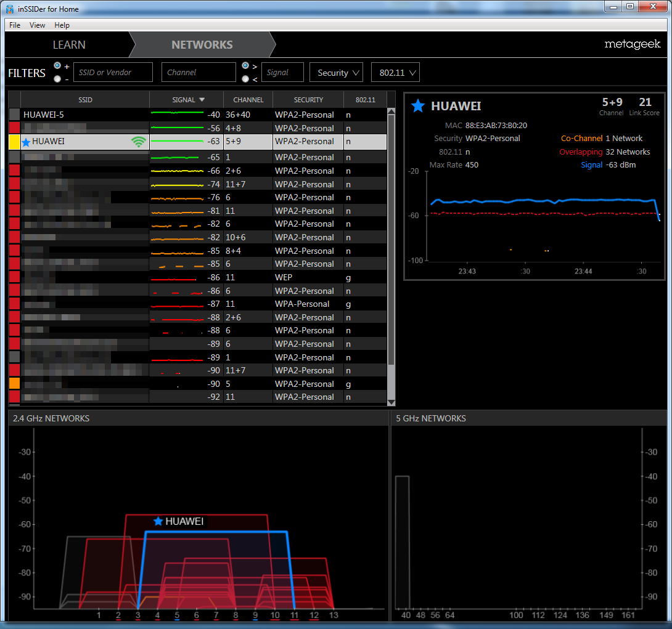Image resolution: width=672 pixels, height=629 pixels.
Task: Click the network list scrollbar thumb
Action: tap(391, 240)
